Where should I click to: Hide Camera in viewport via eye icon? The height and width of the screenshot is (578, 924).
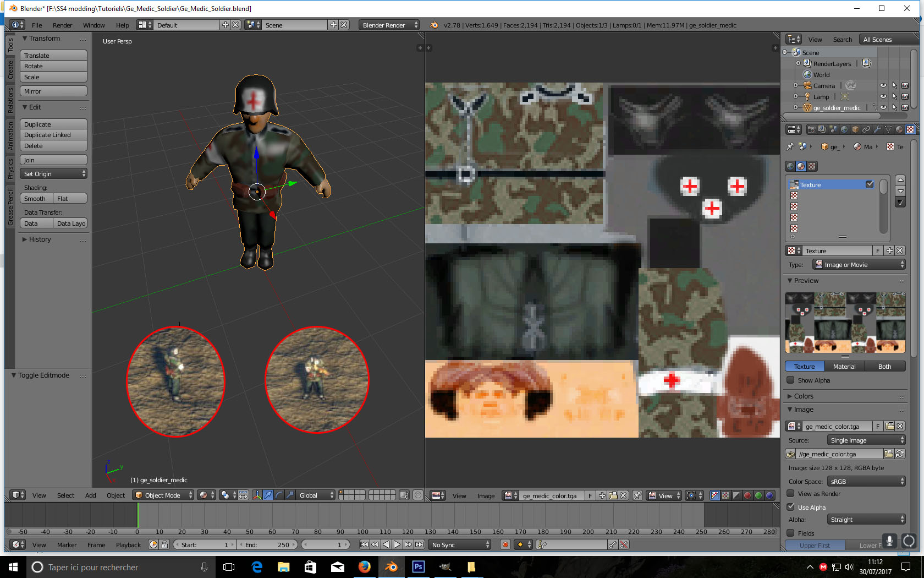883,85
